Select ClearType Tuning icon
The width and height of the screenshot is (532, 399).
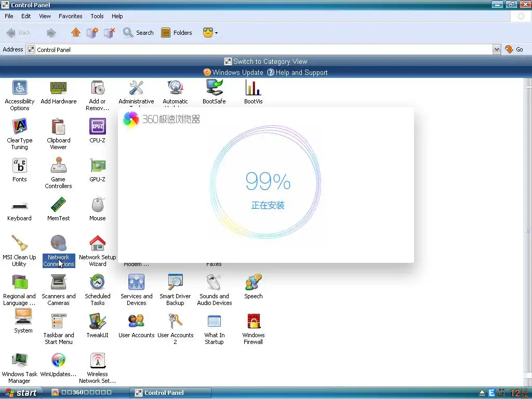tap(20, 127)
